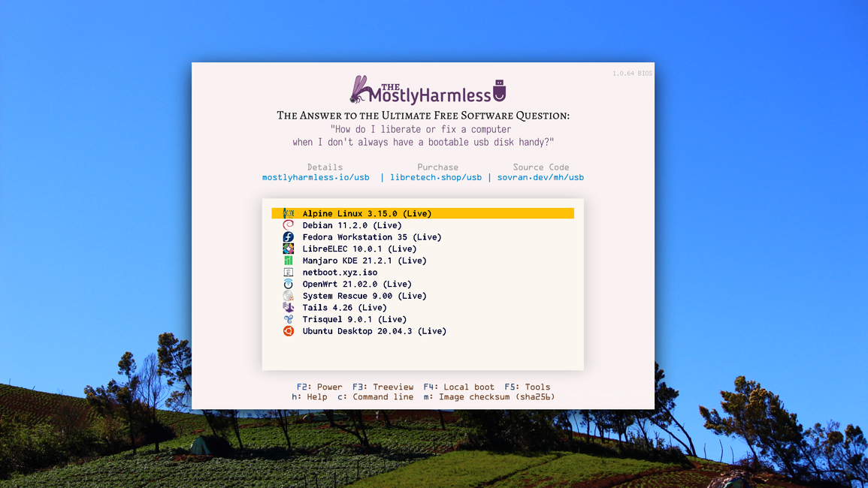Select Manjaro KDE 21.2.1 (Live)
This screenshot has width=868, height=488.
(423, 261)
